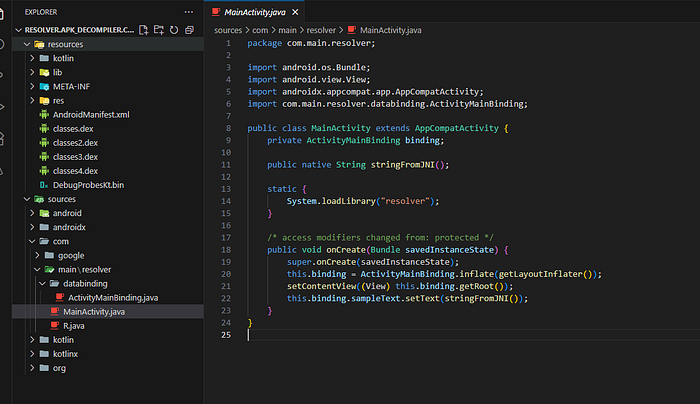
Task: Collapse all folders in Explorer
Action: coord(189,30)
